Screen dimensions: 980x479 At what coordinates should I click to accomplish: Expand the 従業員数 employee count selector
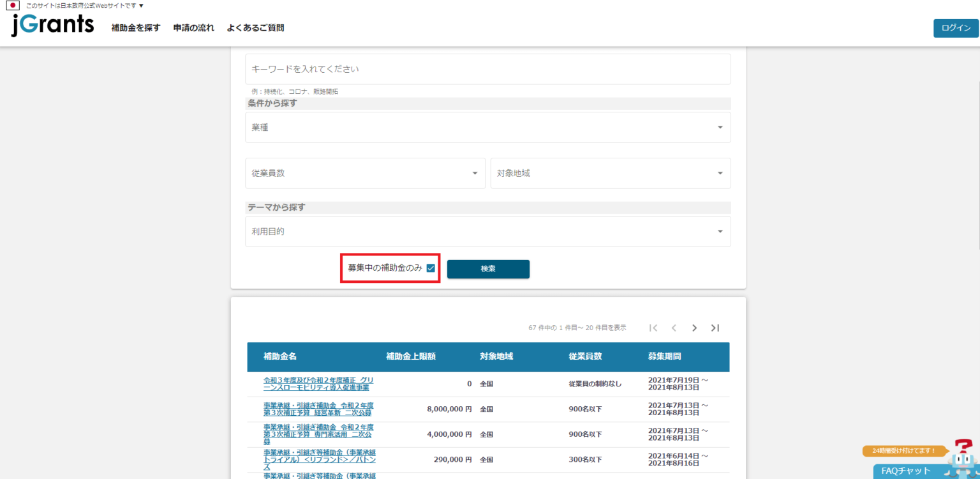coord(365,173)
